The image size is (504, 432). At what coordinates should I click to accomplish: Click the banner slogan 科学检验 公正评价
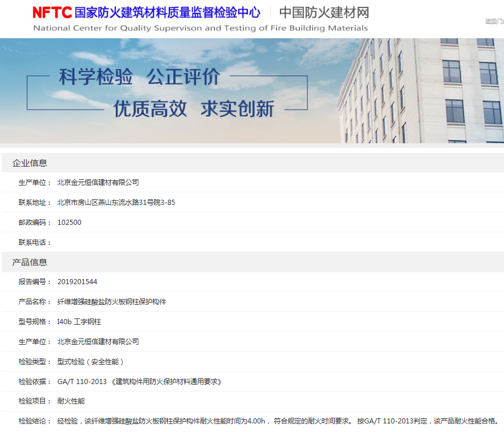click(x=139, y=77)
